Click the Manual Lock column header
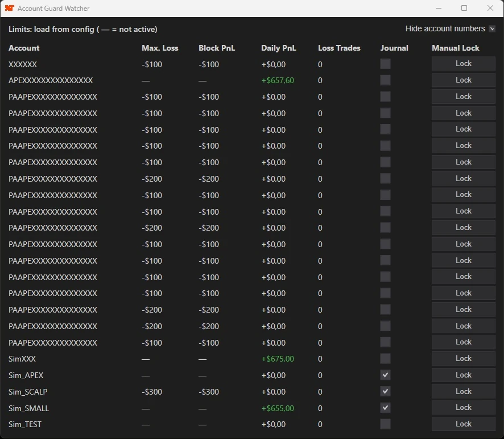Screen dimensions: 504x439 (456, 48)
